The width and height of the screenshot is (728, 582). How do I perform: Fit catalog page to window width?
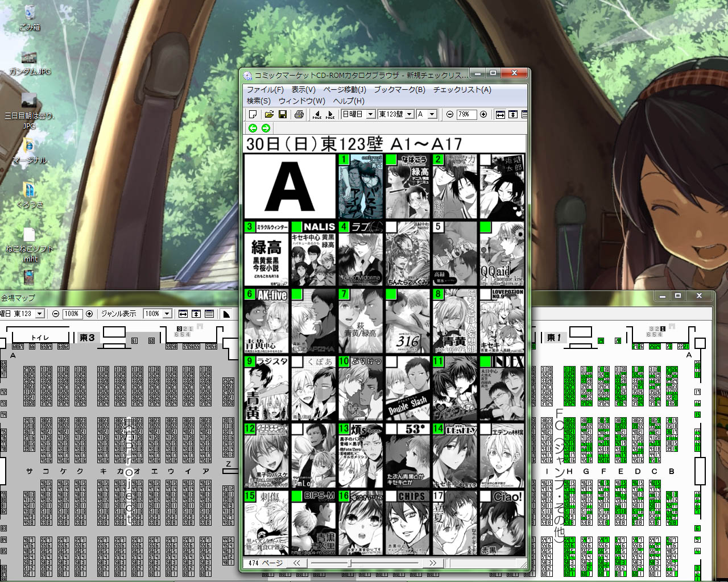(500, 114)
